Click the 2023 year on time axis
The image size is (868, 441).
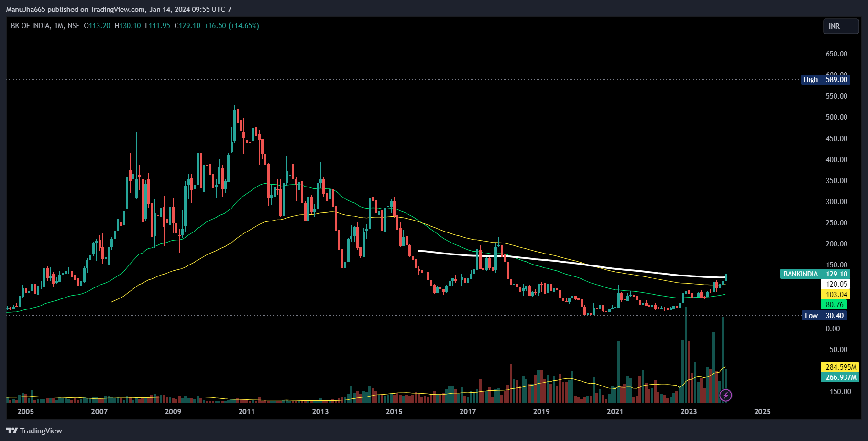[x=689, y=412]
